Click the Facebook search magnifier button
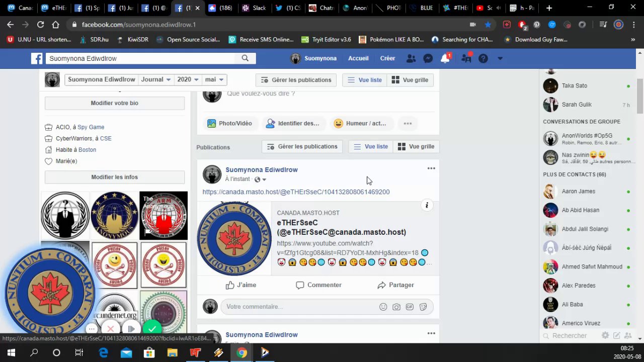 245,58
